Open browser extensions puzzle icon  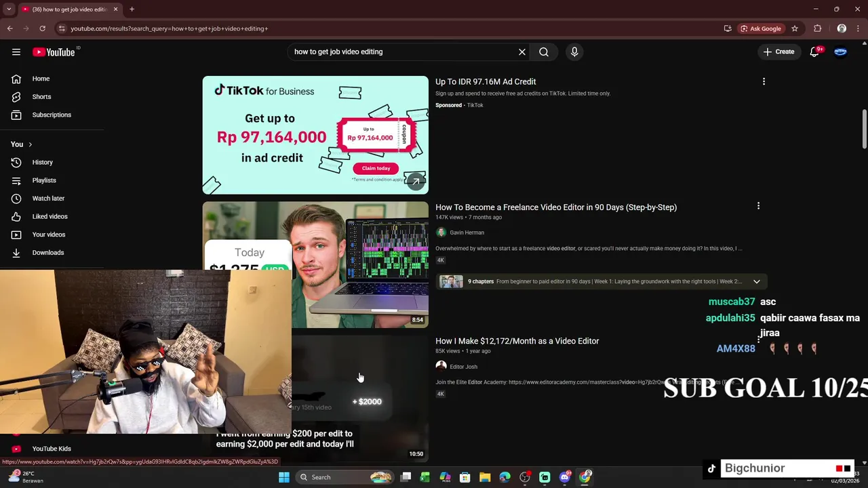pos(817,28)
